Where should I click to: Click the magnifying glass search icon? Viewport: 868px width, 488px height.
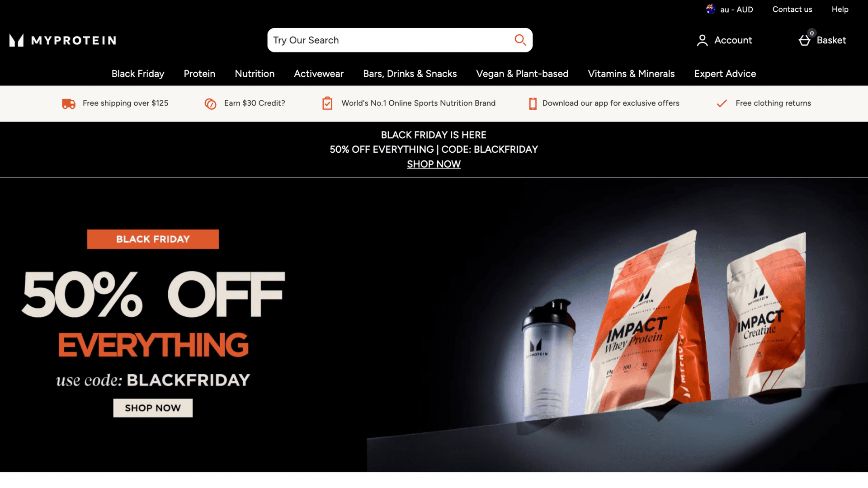pyautogui.click(x=520, y=40)
